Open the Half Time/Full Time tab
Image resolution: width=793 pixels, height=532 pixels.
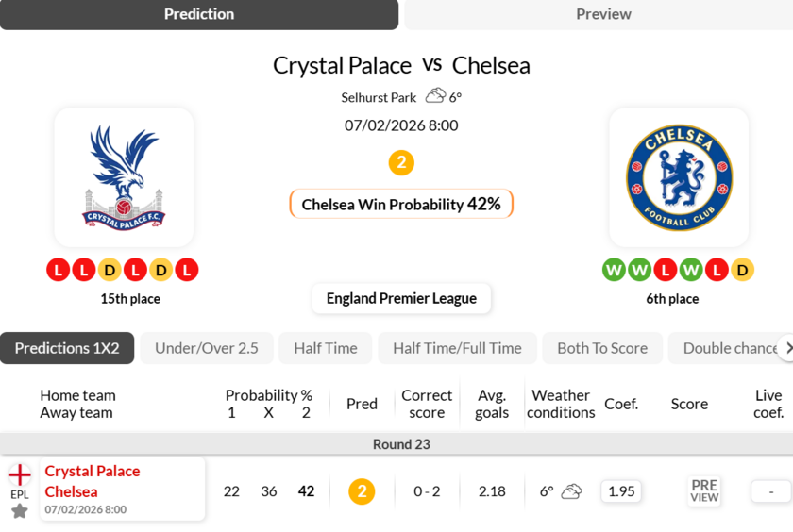click(x=457, y=348)
